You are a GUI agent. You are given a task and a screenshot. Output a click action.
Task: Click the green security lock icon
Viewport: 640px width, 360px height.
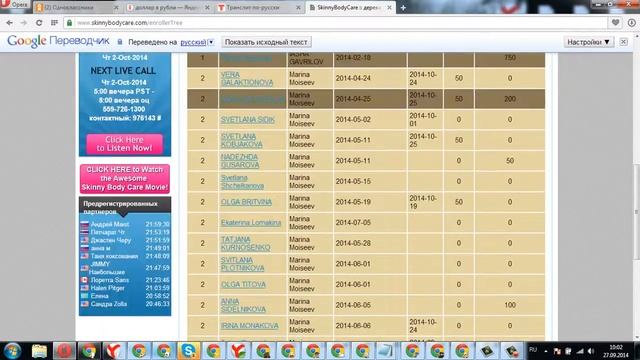[x=69, y=23]
